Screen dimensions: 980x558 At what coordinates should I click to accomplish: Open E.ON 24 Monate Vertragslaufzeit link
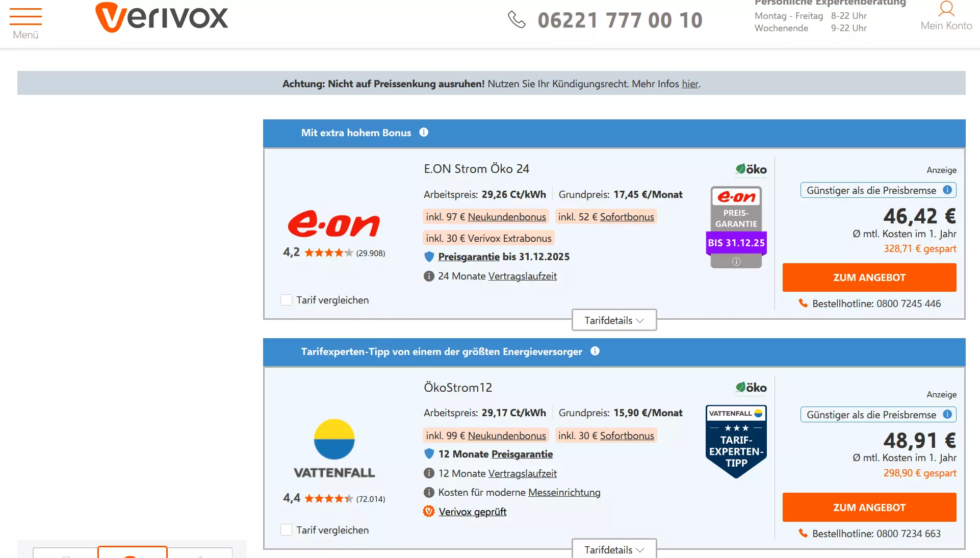pos(522,276)
